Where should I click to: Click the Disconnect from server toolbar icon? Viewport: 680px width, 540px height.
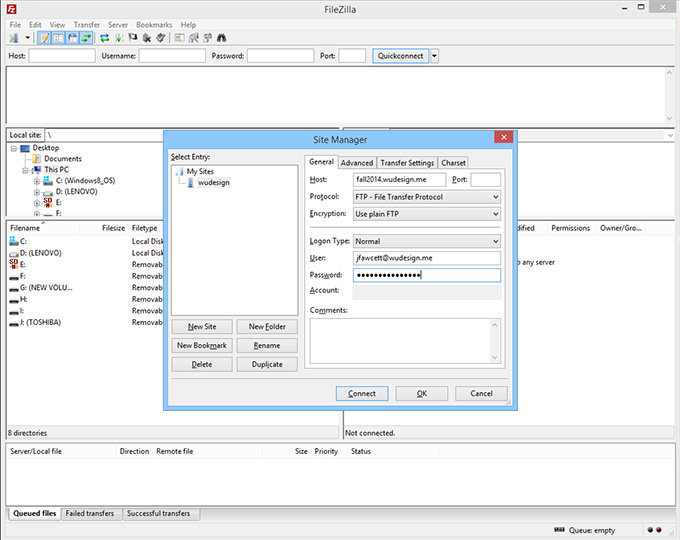coord(147,38)
